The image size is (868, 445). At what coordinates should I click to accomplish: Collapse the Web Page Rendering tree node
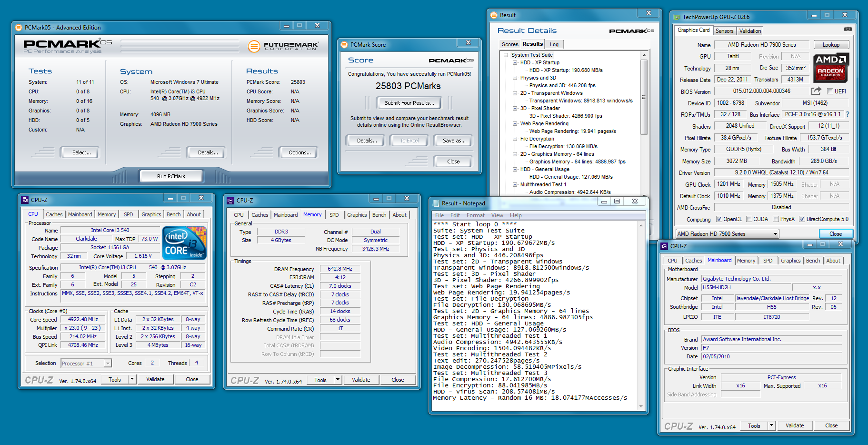[515, 123]
